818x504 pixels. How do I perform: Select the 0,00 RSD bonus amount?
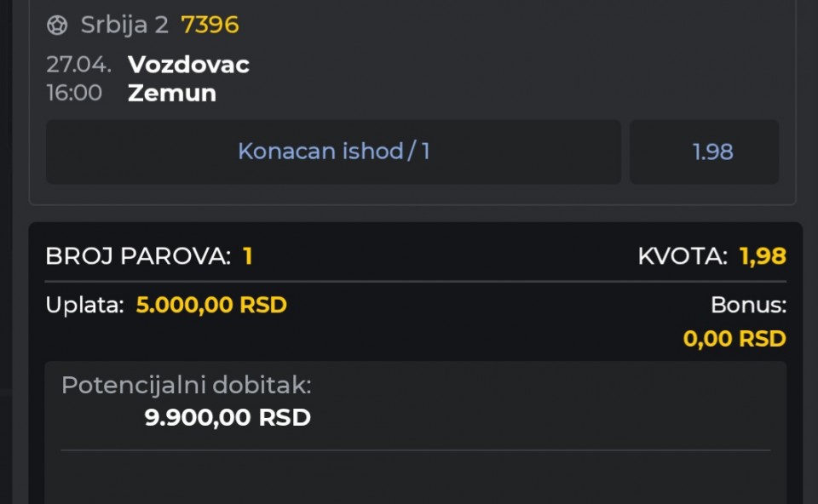pyautogui.click(x=734, y=339)
